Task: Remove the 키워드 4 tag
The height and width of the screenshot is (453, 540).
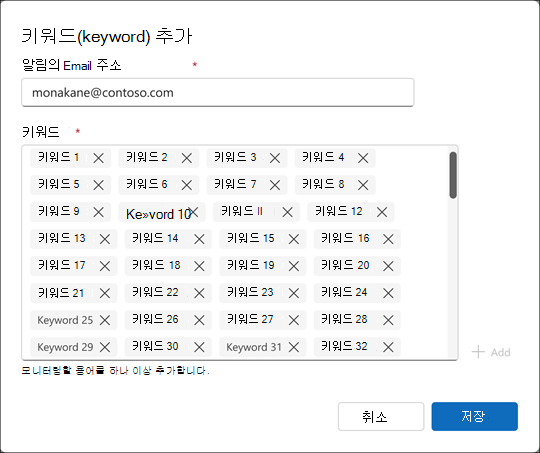Action: (363, 158)
